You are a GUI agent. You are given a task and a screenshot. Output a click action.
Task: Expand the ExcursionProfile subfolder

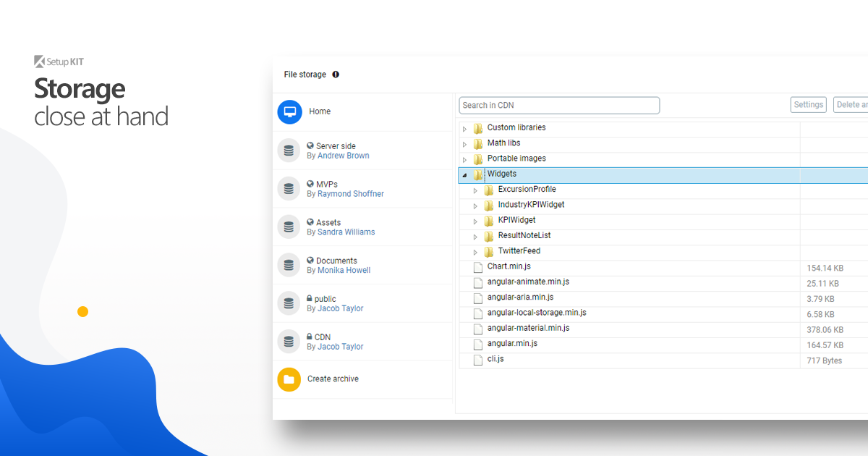tap(475, 190)
